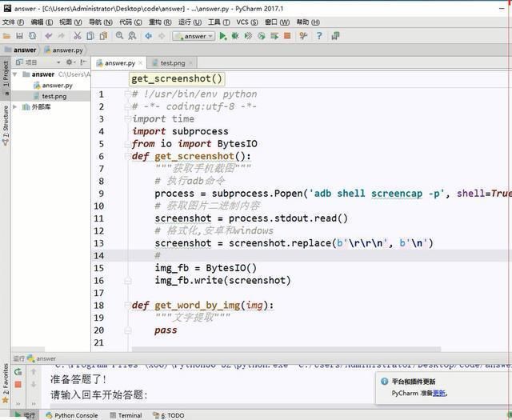
Task: Open the 代码 (C) menu
Action: (x=130, y=22)
